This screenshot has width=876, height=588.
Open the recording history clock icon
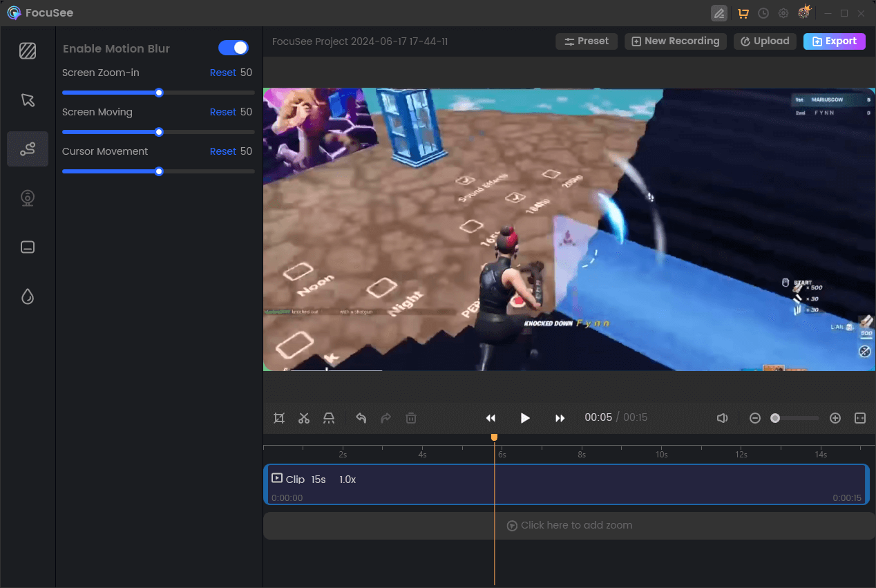pos(763,13)
